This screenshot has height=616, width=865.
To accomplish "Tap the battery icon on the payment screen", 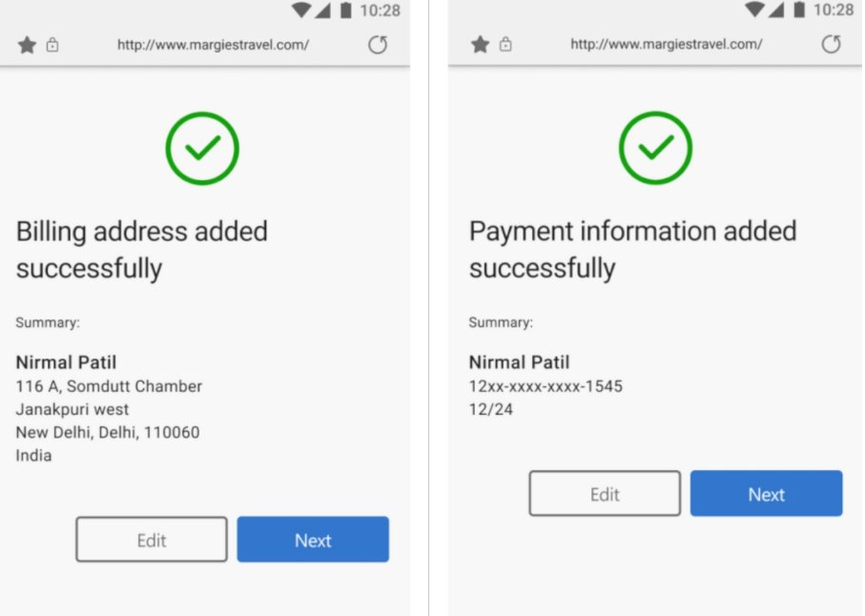I will (799, 10).
